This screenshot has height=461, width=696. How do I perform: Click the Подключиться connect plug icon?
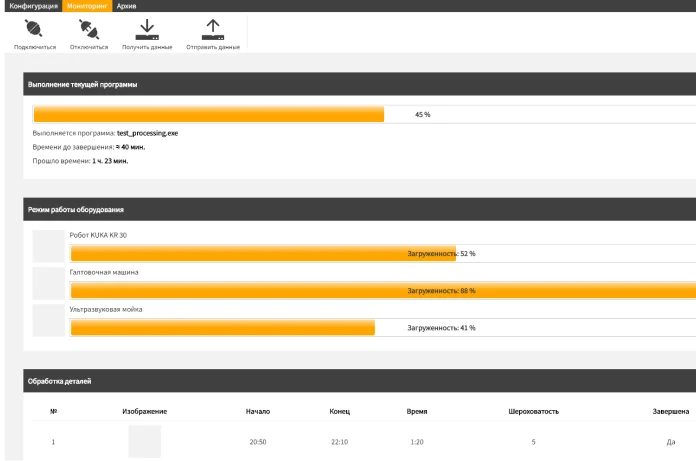[x=34, y=28]
